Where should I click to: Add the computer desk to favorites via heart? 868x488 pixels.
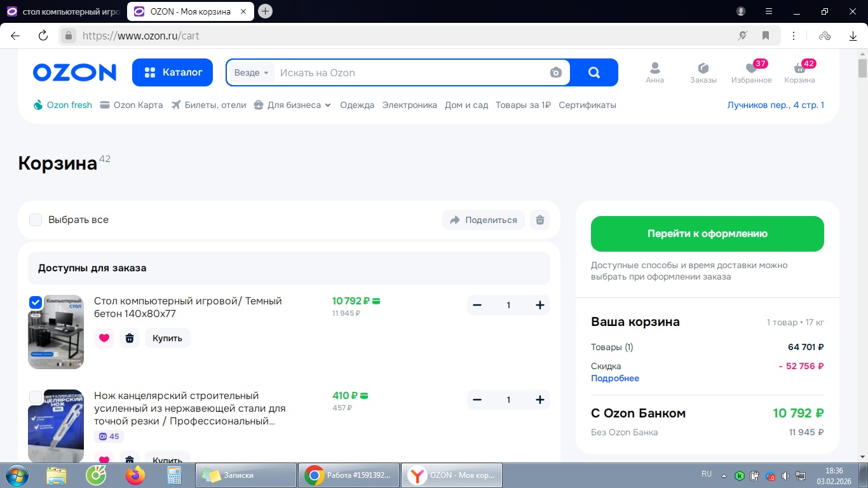click(104, 338)
